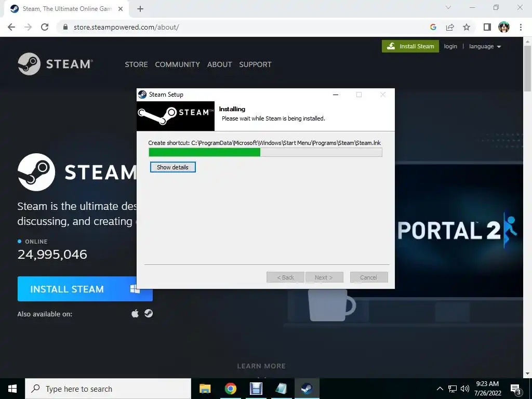Click the Cancel button in Steam Setup
This screenshot has width=532, height=399.
(x=368, y=277)
